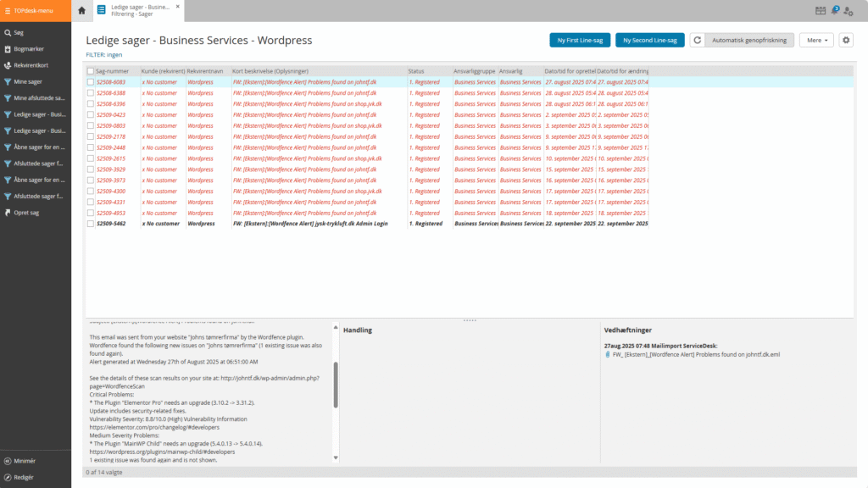Expand the Handling panel via its dots
Image resolution: width=868 pixels, height=488 pixels.
click(x=471, y=320)
